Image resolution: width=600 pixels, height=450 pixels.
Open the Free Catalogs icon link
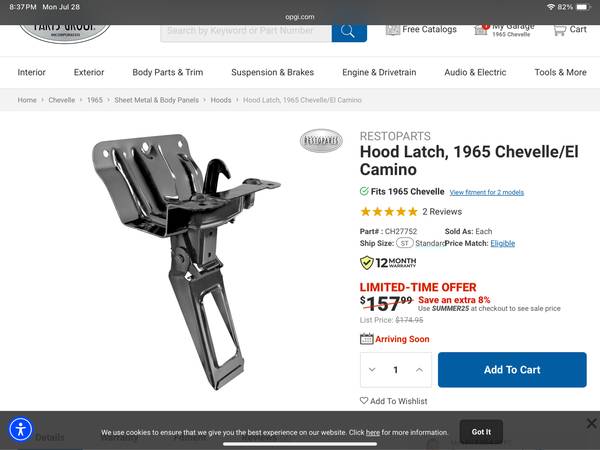(x=393, y=29)
